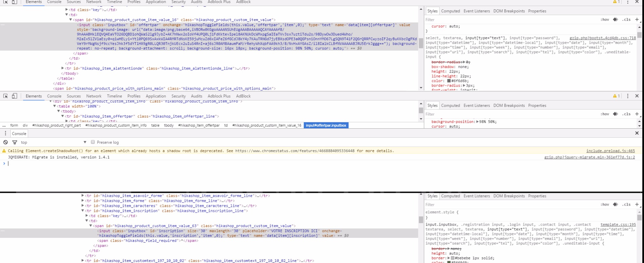Open the template.css:195 stylesheet link
This screenshot has width=644, height=263.
pos(618,224)
